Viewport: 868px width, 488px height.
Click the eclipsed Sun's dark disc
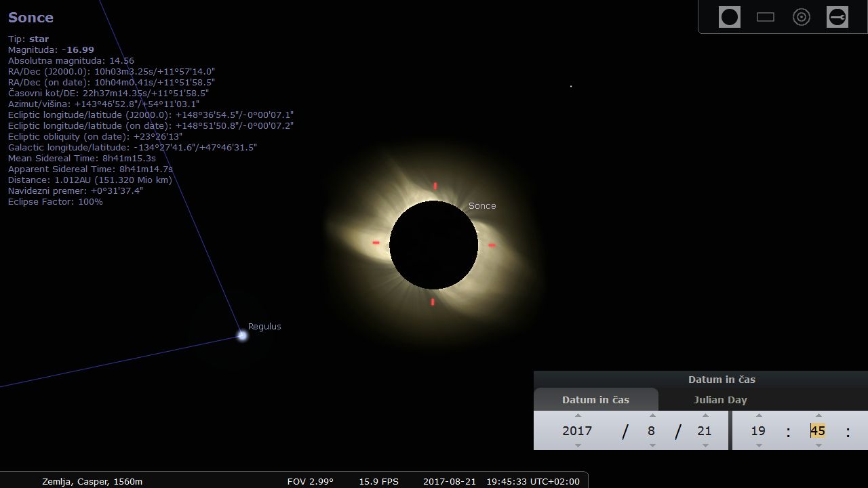[x=433, y=245]
